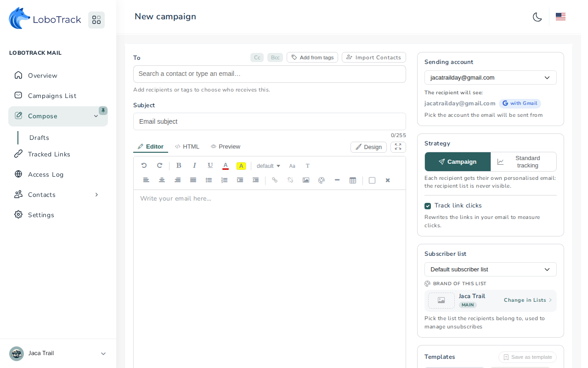This screenshot has height=368, width=588.
Task: Open Drafts under Compose
Action: click(x=39, y=138)
